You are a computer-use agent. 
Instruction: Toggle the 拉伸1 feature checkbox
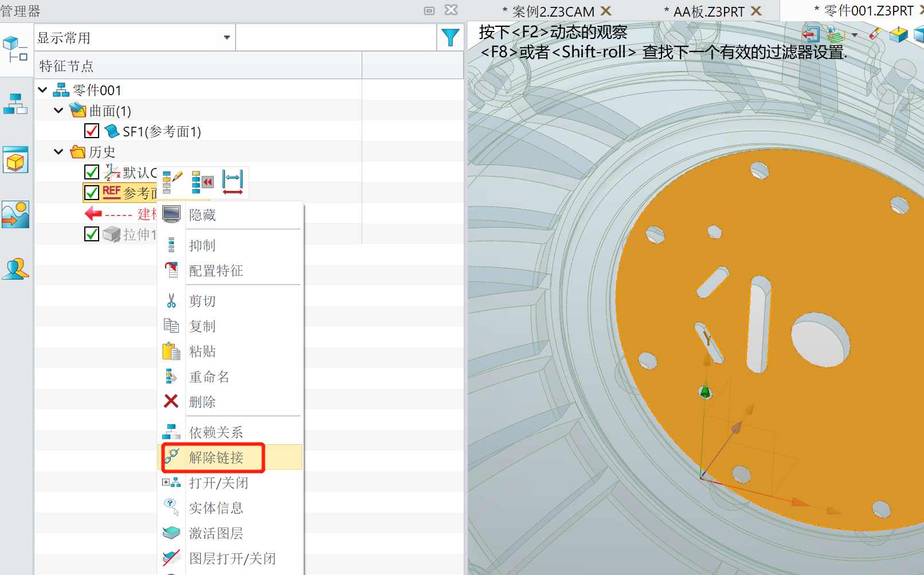(92, 234)
